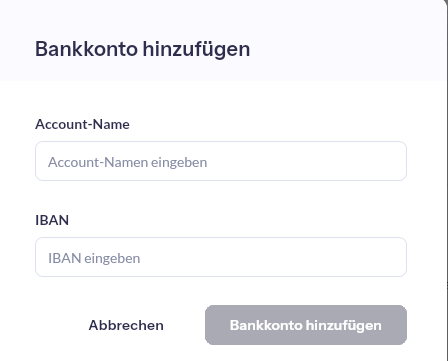Click the Account-Name input field

[221, 161]
